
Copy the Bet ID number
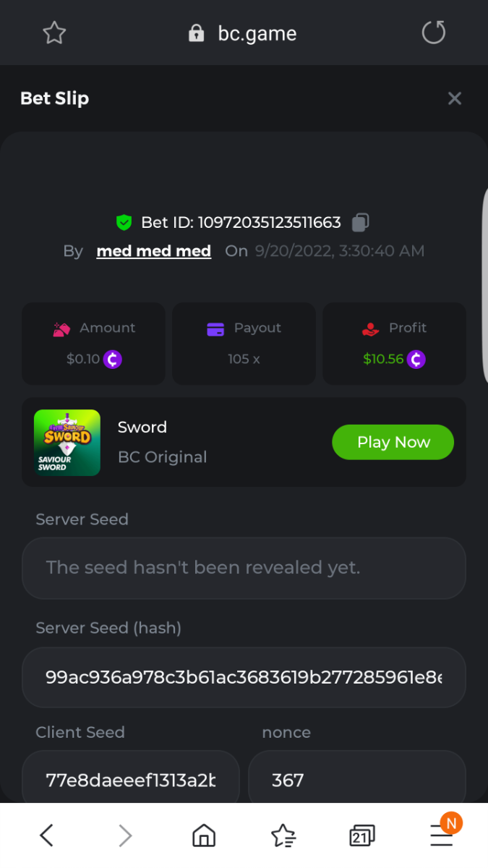click(x=360, y=222)
